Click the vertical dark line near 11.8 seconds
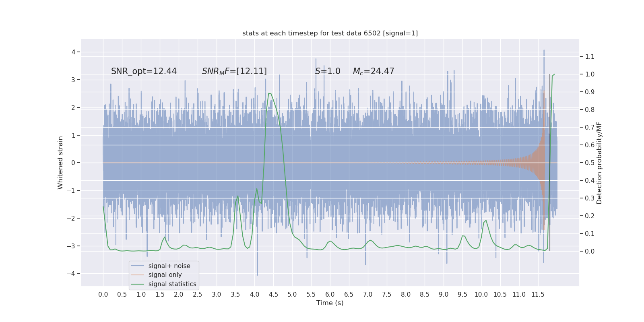Screen dimensions: 644x322 pyautogui.click(x=550, y=163)
